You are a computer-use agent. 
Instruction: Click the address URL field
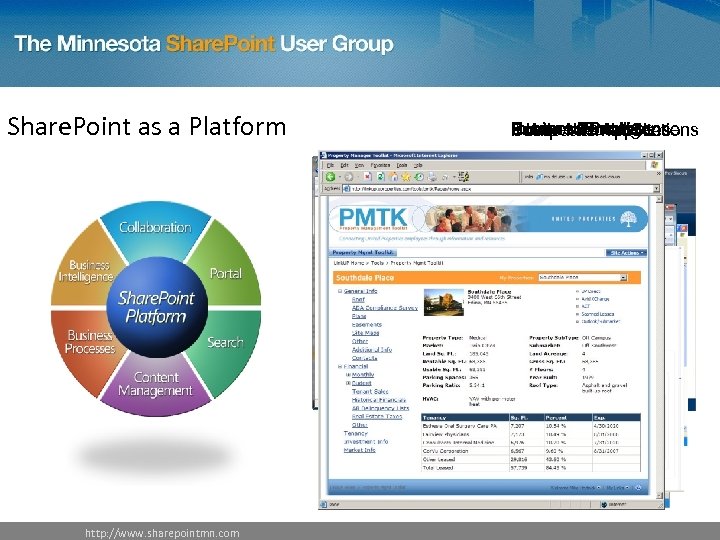pos(501,189)
